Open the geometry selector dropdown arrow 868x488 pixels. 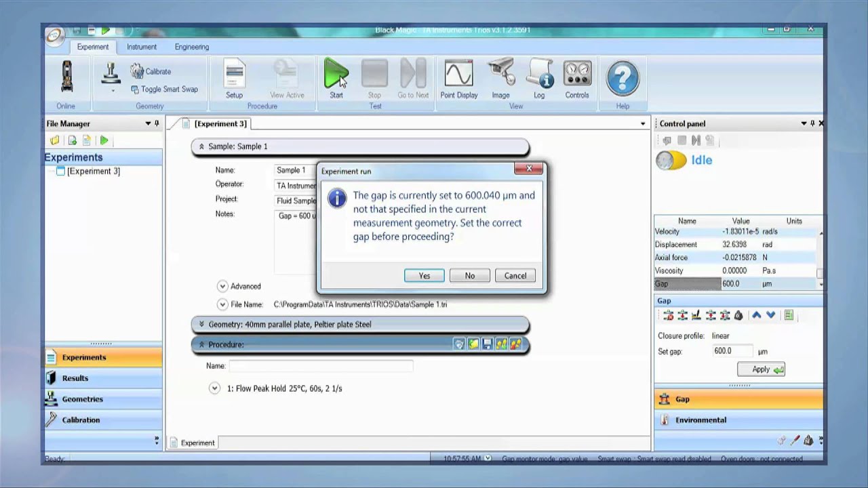(x=113, y=91)
